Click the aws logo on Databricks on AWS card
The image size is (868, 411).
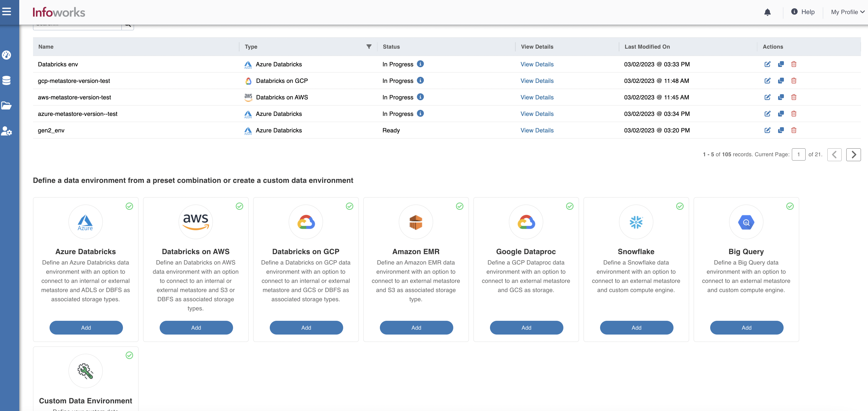(195, 222)
